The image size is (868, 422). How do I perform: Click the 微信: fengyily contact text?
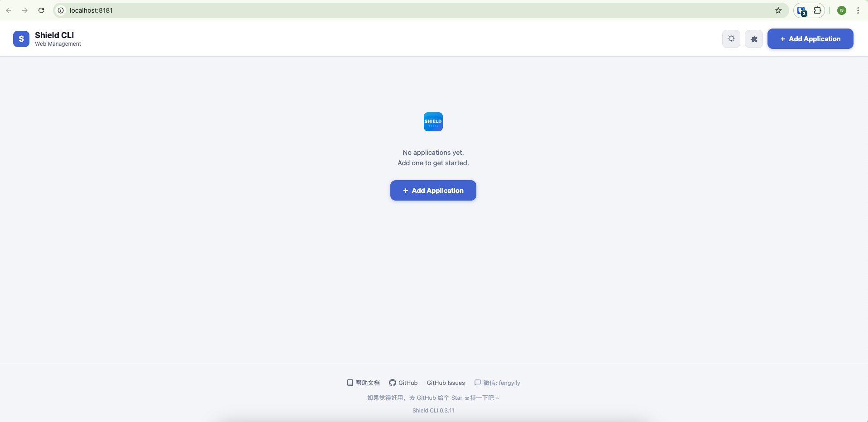tap(497, 383)
